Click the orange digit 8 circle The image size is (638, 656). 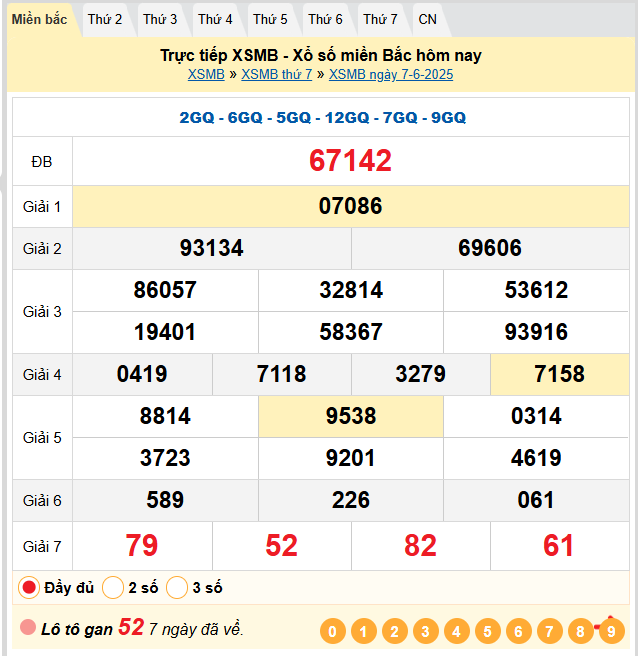pyautogui.click(x=580, y=631)
